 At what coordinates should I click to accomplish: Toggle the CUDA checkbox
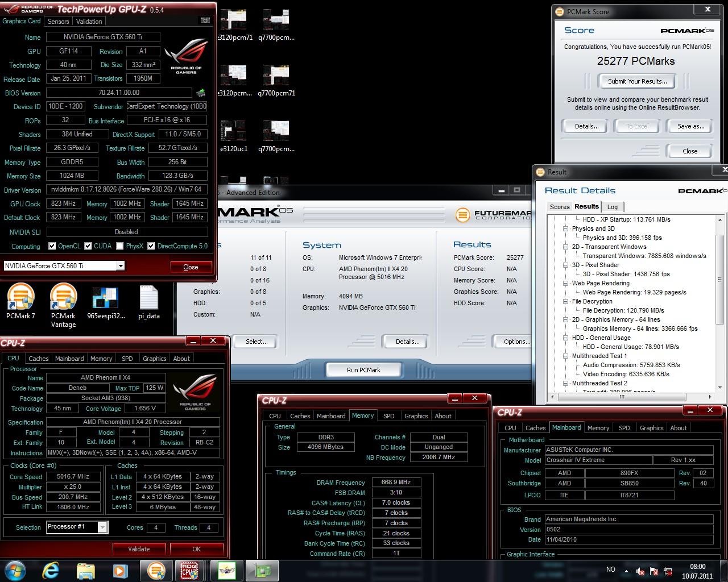pyautogui.click(x=88, y=246)
